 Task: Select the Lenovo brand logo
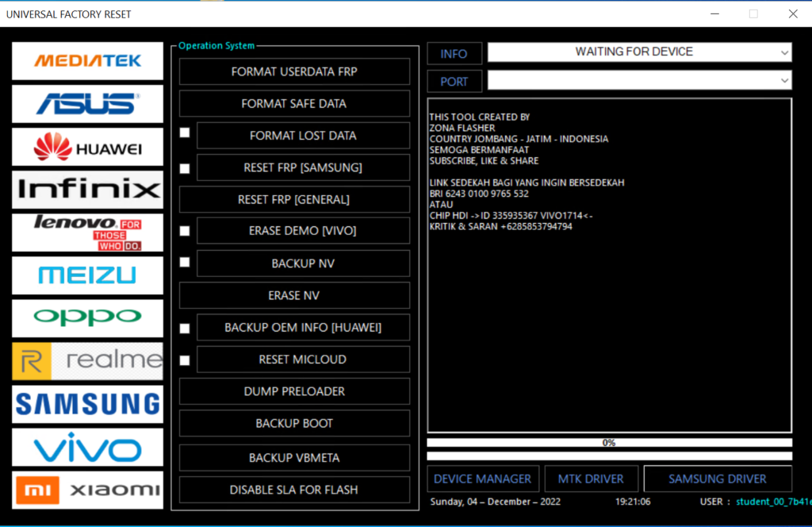[x=87, y=233]
